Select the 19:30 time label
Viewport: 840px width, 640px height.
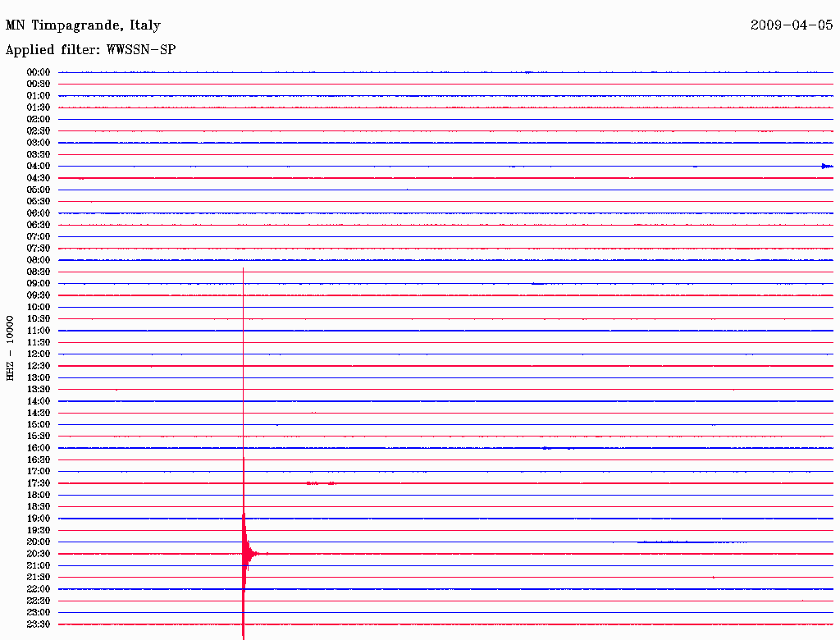pos(39,530)
